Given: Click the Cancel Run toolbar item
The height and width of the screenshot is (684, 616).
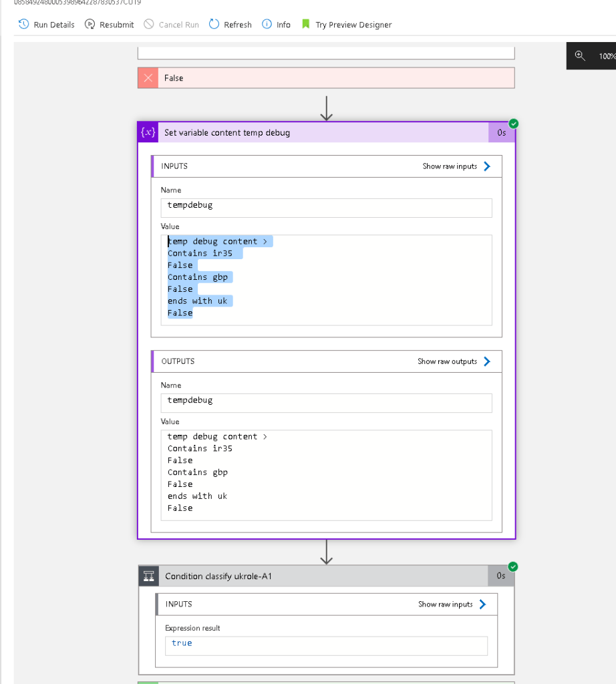Looking at the screenshot, I should (179, 25).
